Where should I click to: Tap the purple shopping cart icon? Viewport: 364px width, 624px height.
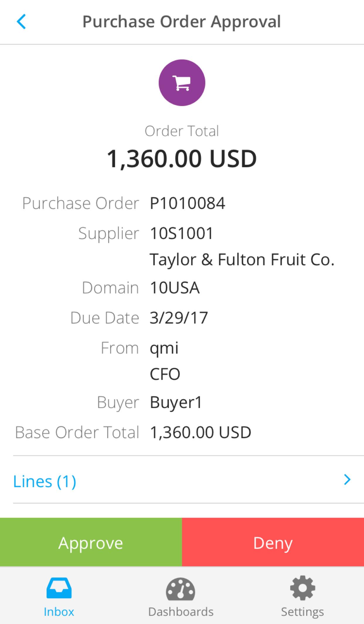coord(182,83)
